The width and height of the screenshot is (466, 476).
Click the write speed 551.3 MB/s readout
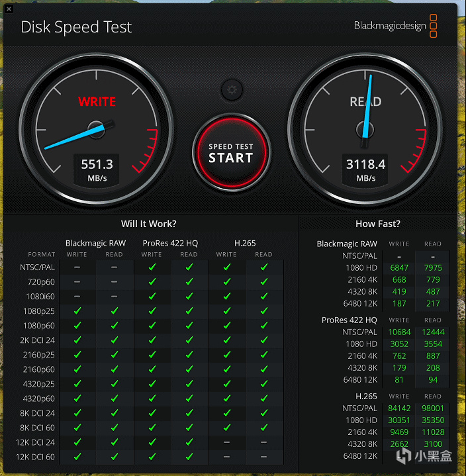point(97,169)
